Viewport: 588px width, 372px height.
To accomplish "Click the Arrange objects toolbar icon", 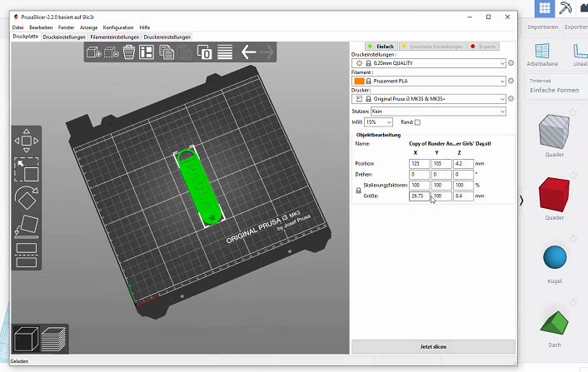I will [147, 52].
